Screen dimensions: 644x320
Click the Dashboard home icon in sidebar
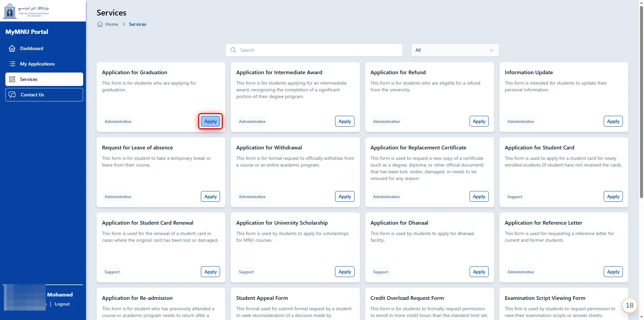pos(12,48)
